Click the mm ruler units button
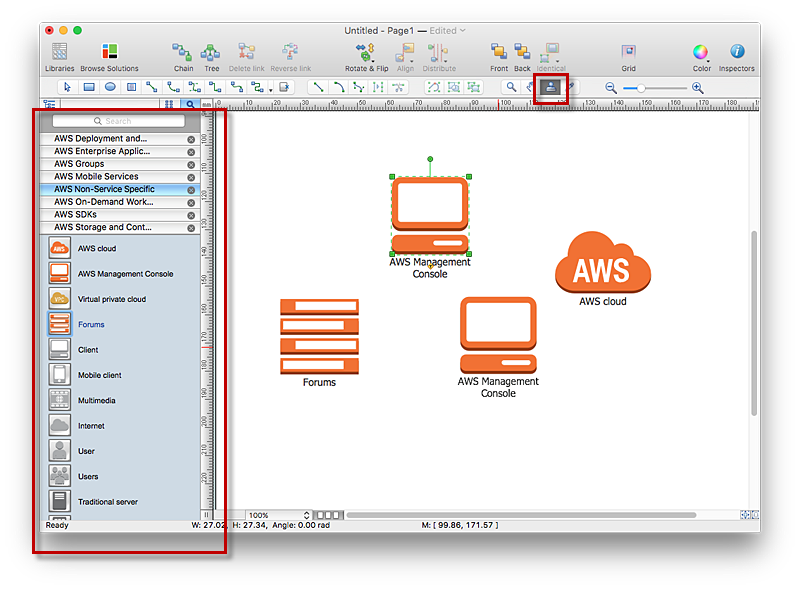This screenshot has width=800, height=589. [206, 104]
